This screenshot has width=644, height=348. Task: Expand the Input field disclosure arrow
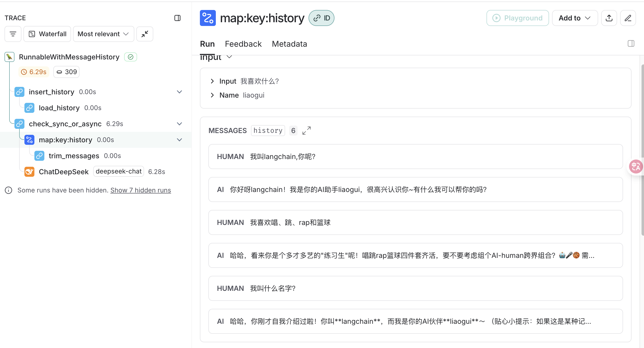(212, 81)
